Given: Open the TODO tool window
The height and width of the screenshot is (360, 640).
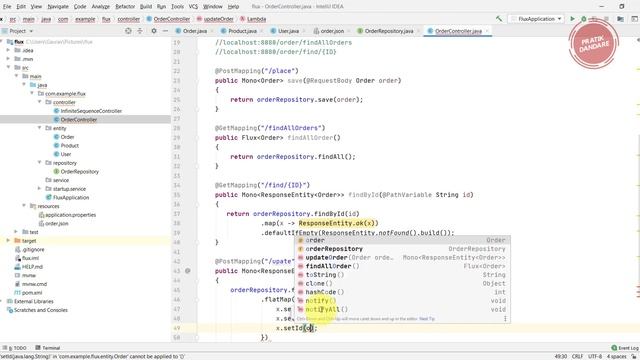Looking at the screenshot, I should click(14, 348).
